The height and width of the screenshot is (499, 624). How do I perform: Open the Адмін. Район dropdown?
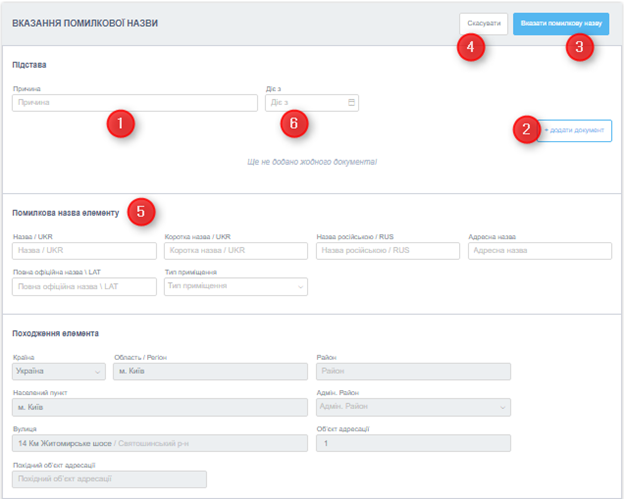[412, 407]
